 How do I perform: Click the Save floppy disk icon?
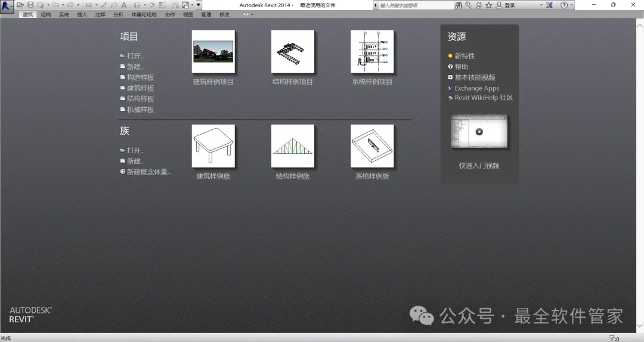coord(30,5)
